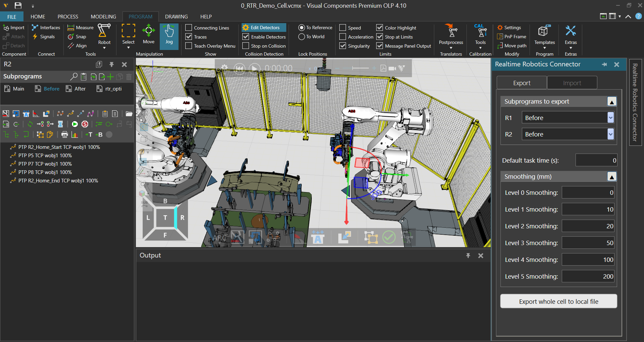Select the To Reference radio button

click(x=302, y=27)
